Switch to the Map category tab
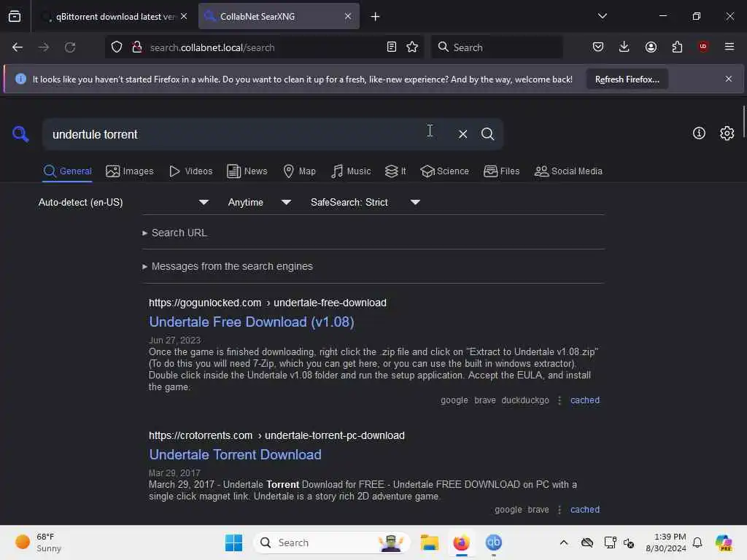The image size is (747, 560). pos(300,171)
